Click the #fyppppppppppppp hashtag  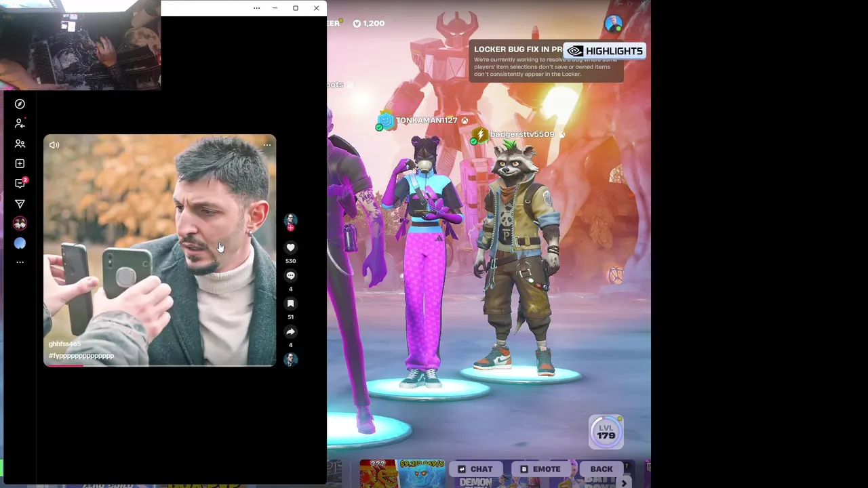pyautogui.click(x=81, y=355)
